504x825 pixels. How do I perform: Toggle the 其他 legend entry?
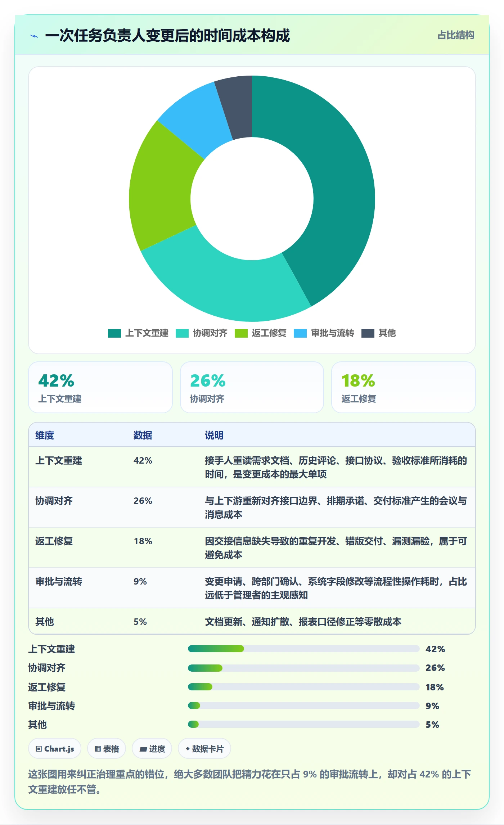click(378, 333)
